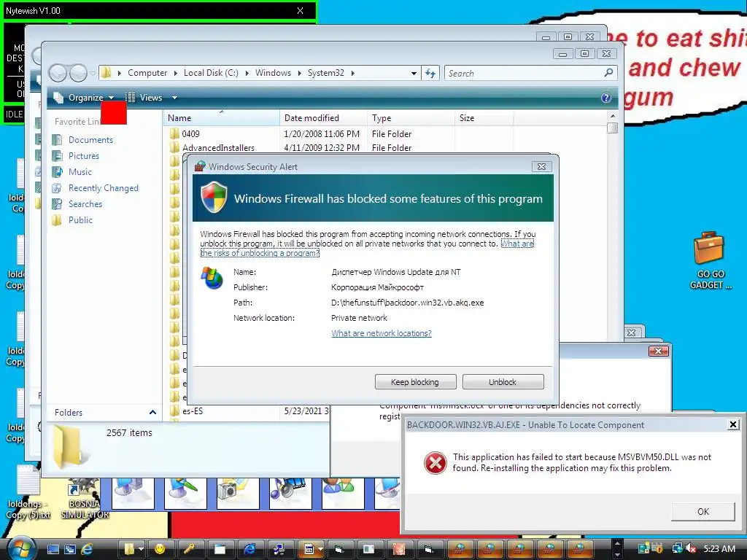The image size is (747, 560).
Task: Select the BOSNIA SIMULATOR desktop shortcut
Action: [x=85, y=499]
